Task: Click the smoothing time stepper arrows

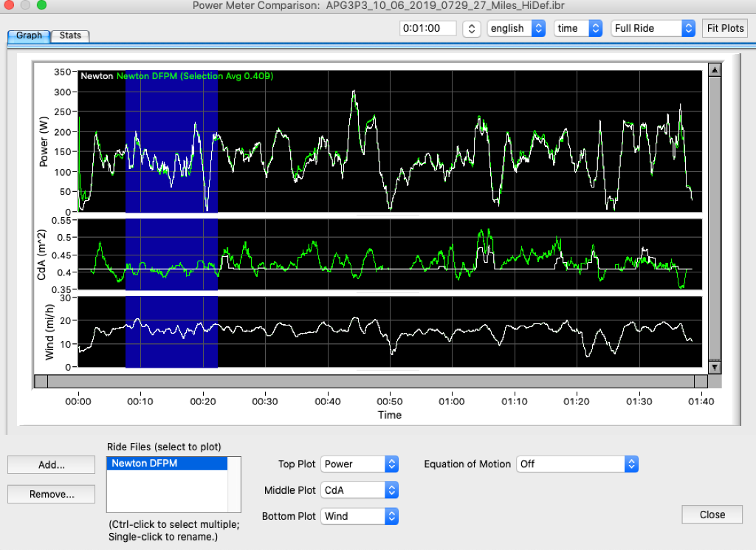Action: point(471,28)
